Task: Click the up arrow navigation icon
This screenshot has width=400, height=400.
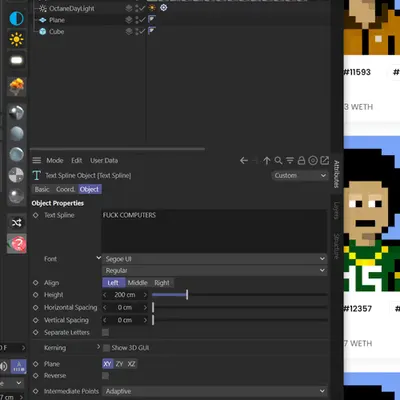Action: click(267, 161)
